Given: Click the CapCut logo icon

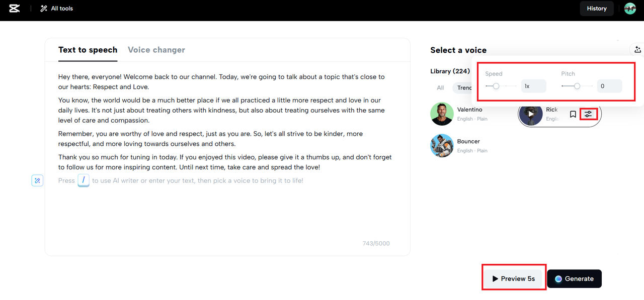Looking at the screenshot, I should tap(14, 9).
